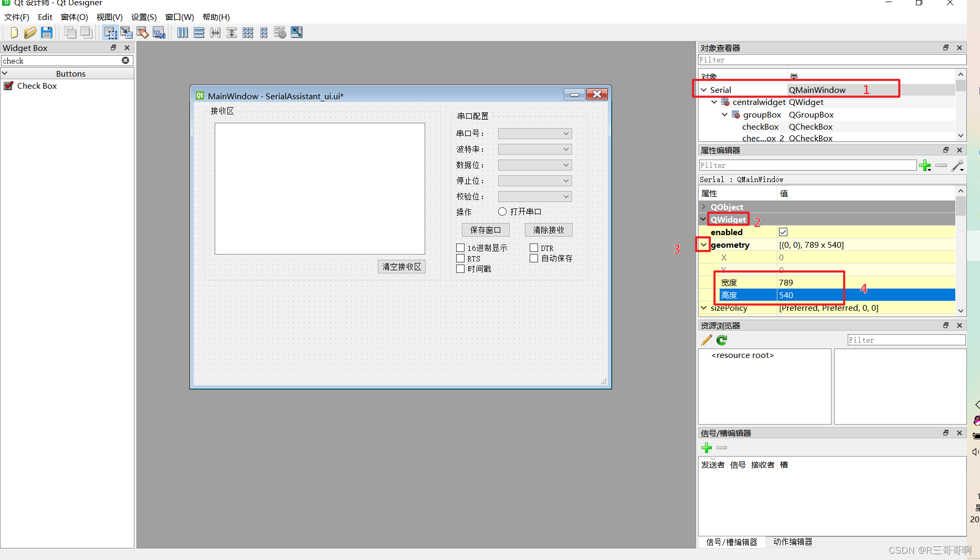This screenshot has height=560, width=980.
Task: Click the Bring to Front toolbar icon
Action: click(x=86, y=33)
